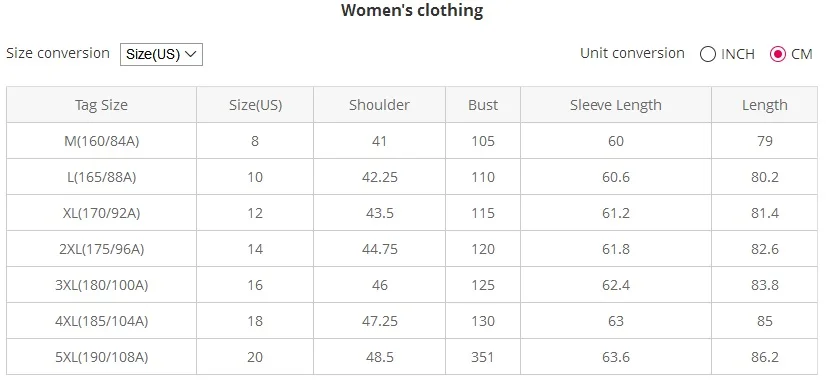Click the Size(US) column header

click(255, 105)
